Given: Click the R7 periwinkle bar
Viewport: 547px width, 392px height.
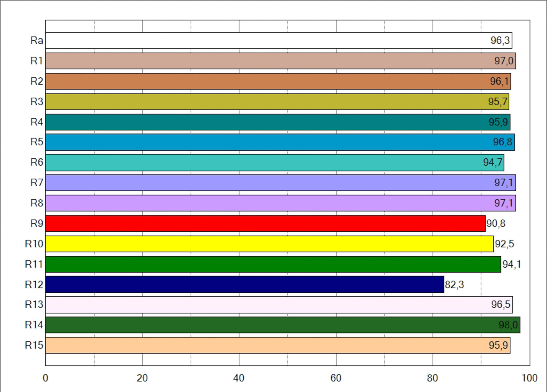Looking at the screenshot, I should (281, 183).
